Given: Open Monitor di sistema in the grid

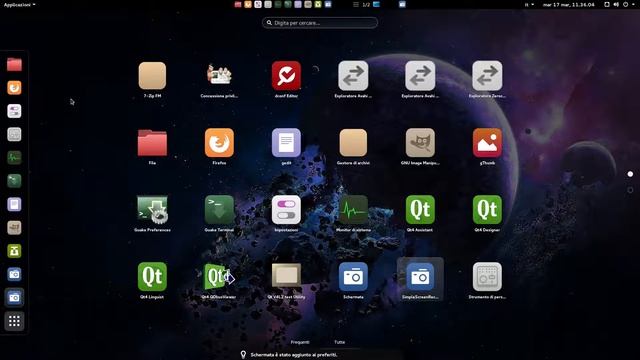Looking at the screenshot, I should 353,210.
